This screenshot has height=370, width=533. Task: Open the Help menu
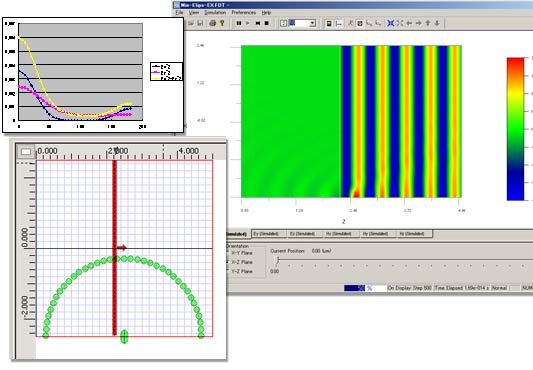pyautogui.click(x=266, y=12)
